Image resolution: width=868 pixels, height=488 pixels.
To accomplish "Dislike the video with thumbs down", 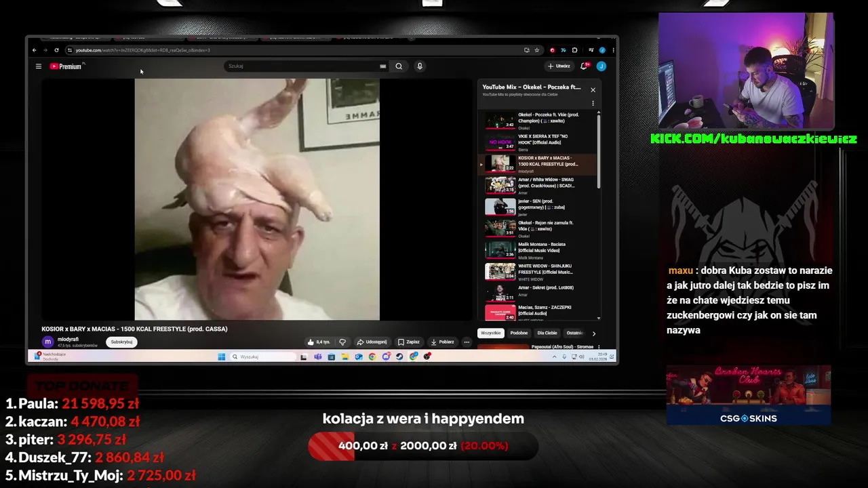I will pos(342,342).
